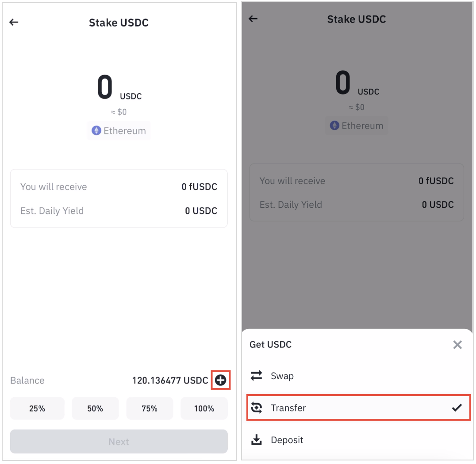Screen dimensions: 476x464
Task: Select the Swap icon in Get USDC sheet
Action: [x=256, y=376]
